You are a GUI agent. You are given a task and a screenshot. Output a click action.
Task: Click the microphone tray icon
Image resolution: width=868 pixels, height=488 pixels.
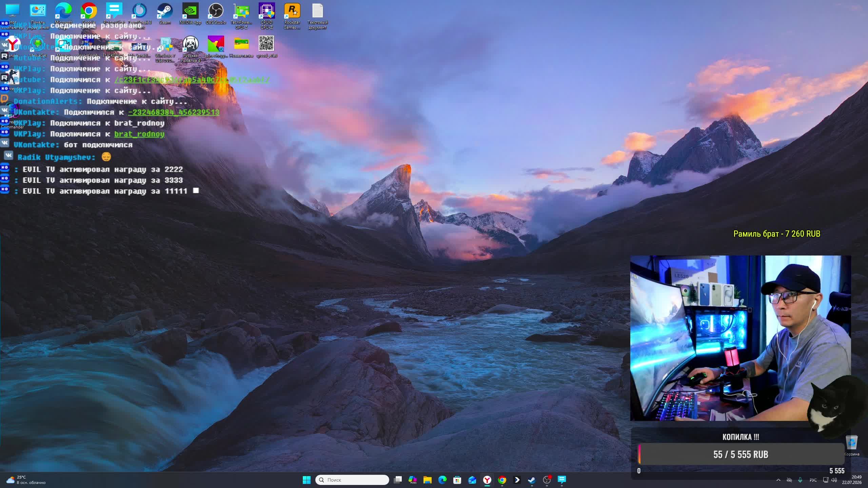[x=800, y=480]
